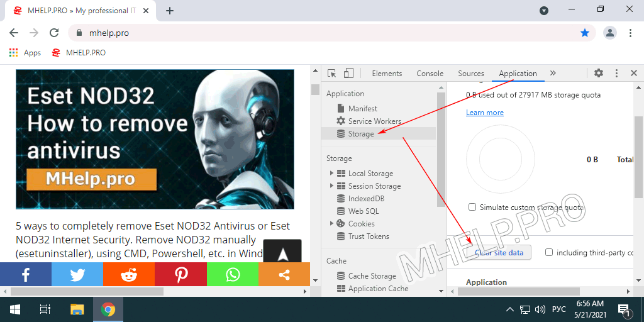Image resolution: width=644 pixels, height=322 pixels.
Task: Open Service Workers item
Action: pyautogui.click(x=375, y=121)
